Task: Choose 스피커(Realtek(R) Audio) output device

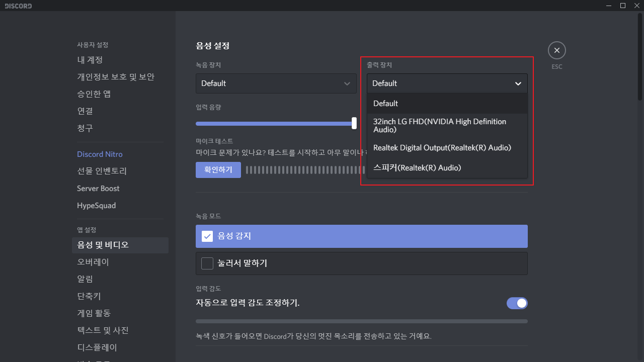Action: pos(447,168)
